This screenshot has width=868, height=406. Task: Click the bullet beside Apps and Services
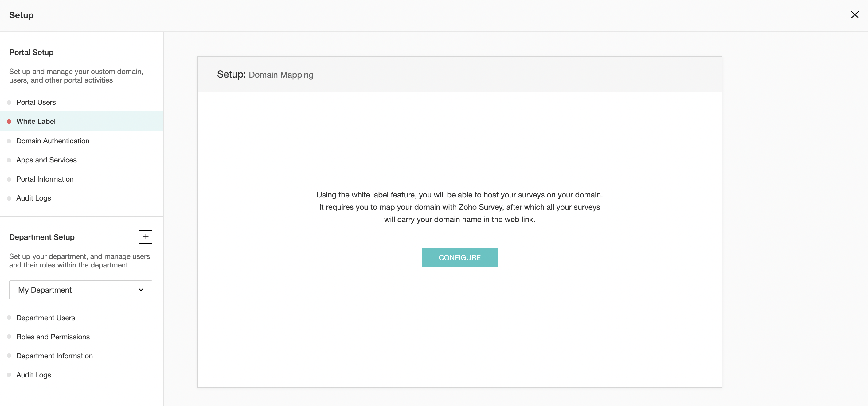click(9, 160)
